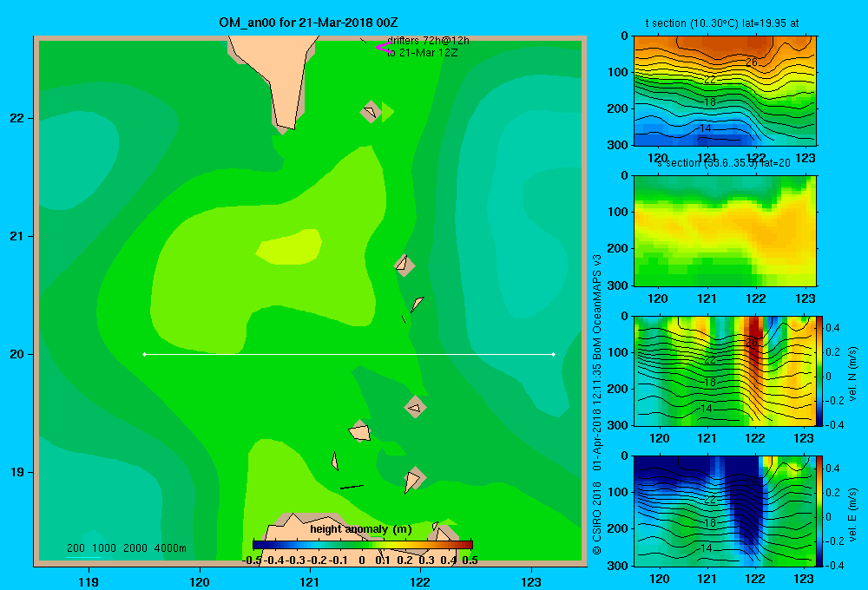
Task: Click longitude label 119 on the map axis
Action: coord(89,581)
